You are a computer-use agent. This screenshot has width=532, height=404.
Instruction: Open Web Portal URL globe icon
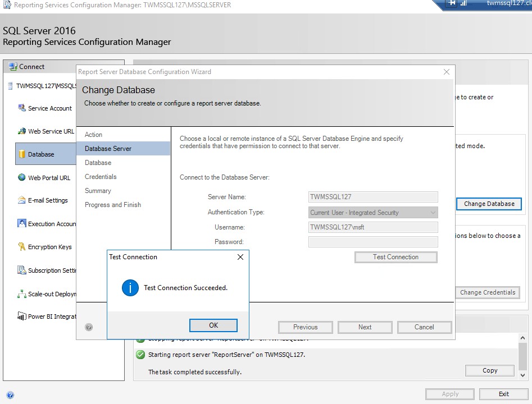pos(22,177)
